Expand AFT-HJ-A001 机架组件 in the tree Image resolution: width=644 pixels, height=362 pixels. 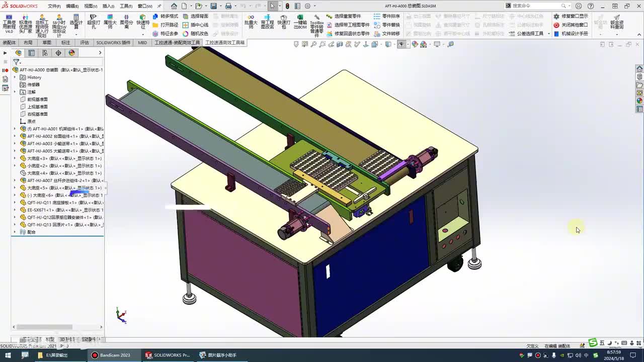[15, 129]
